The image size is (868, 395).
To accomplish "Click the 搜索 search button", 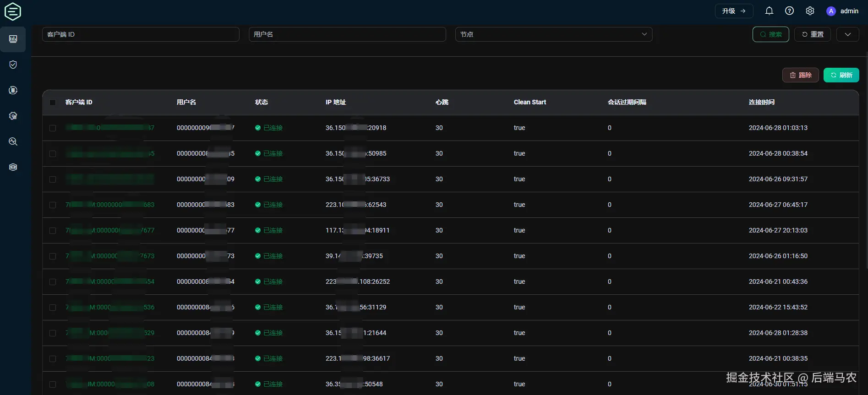I will pyautogui.click(x=771, y=34).
